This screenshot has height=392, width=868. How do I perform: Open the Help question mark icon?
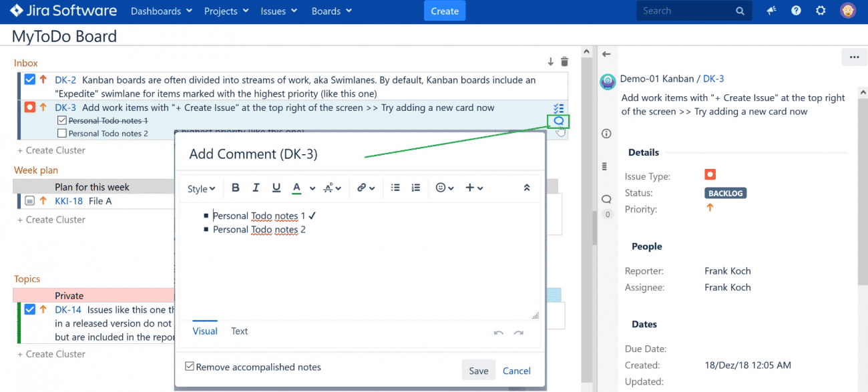pos(796,11)
